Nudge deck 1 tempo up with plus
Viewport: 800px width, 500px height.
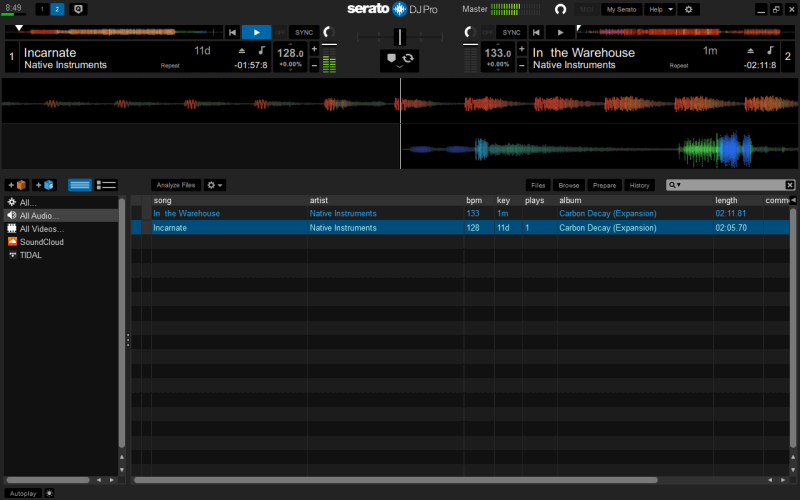[314, 49]
